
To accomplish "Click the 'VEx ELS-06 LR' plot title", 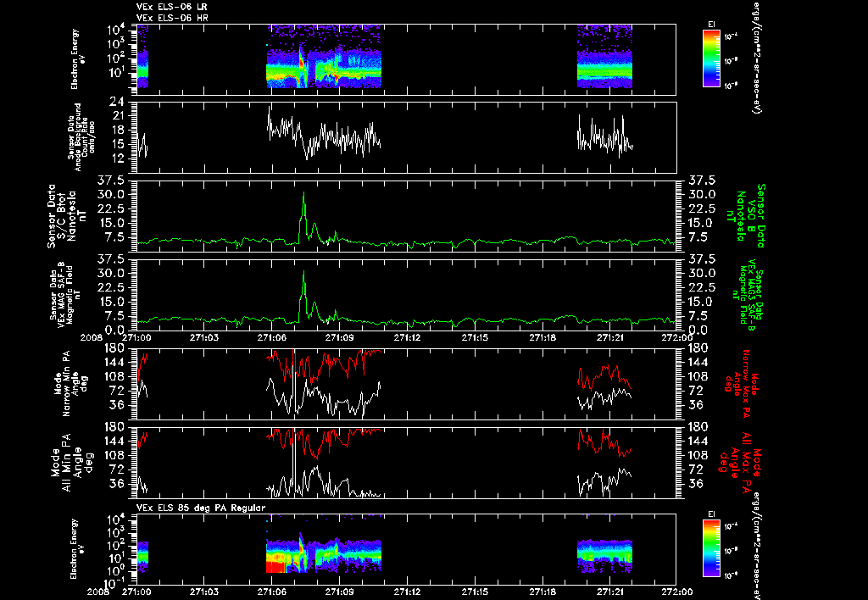I will [x=171, y=7].
